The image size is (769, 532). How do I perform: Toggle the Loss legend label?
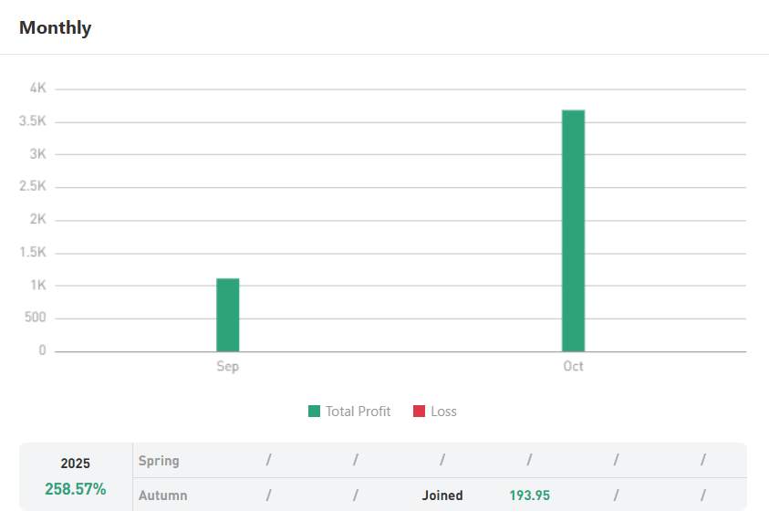tap(443, 412)
